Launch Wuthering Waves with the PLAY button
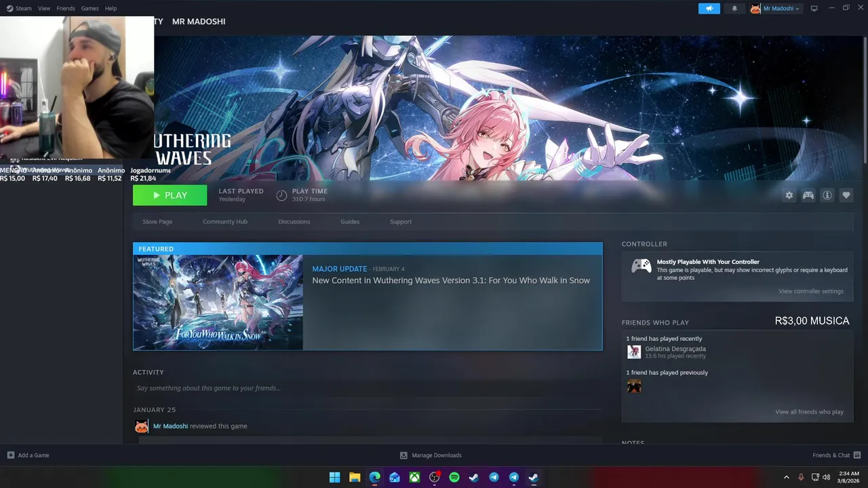Image resolution: width=868 pixels, height=488 pixels. [x=170, y=195]
